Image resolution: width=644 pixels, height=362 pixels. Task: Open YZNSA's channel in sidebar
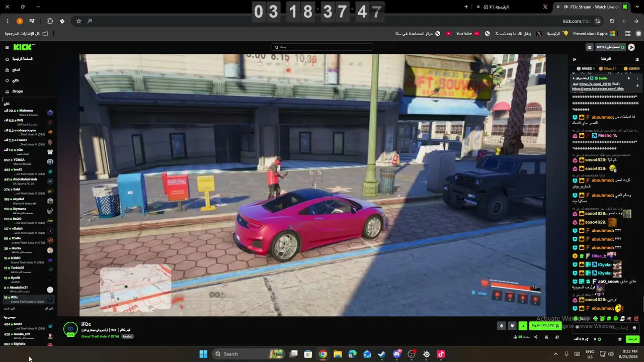28,161
